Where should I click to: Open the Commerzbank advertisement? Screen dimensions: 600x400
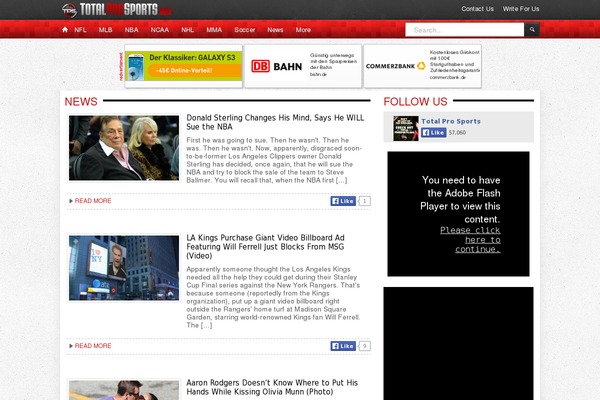click(x=422, y=66)
